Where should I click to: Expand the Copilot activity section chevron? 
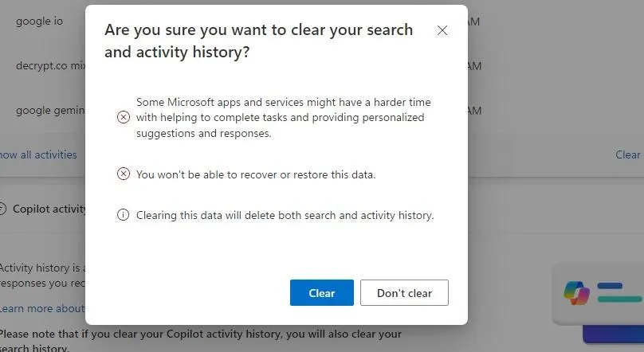3,209
